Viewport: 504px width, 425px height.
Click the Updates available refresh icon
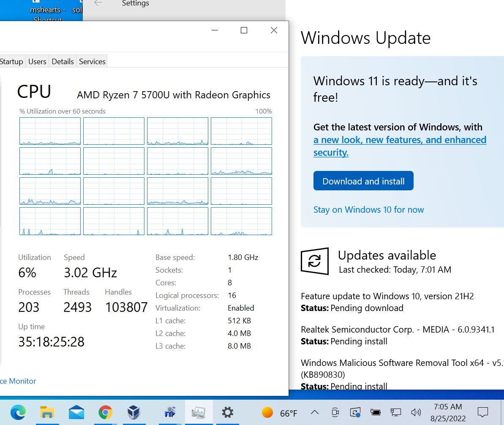(315, 261)
